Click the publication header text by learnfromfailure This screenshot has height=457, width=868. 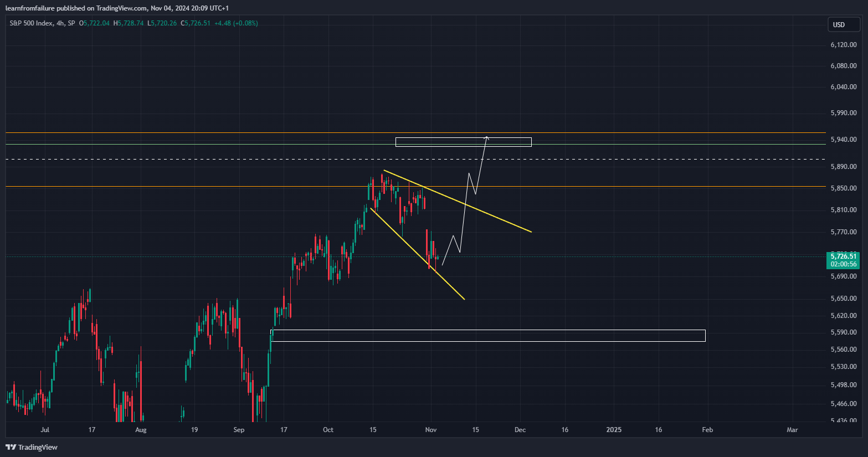(x=117, y=8)
